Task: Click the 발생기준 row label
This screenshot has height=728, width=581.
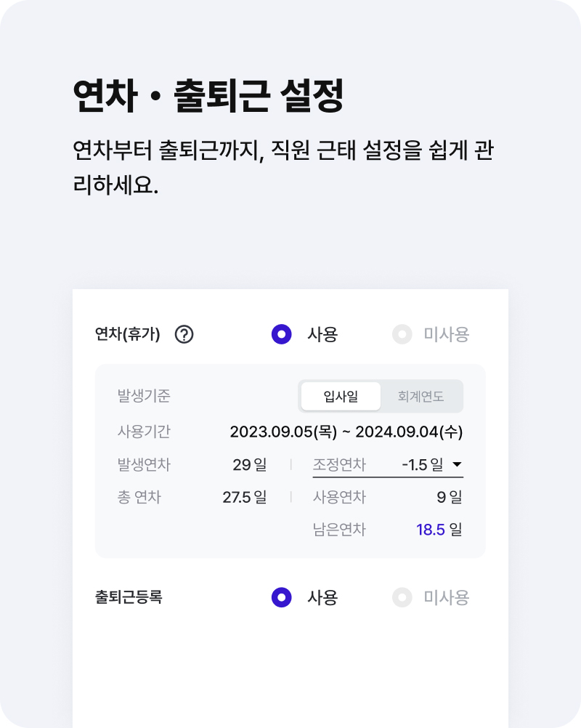Action: tap(144, 397)
